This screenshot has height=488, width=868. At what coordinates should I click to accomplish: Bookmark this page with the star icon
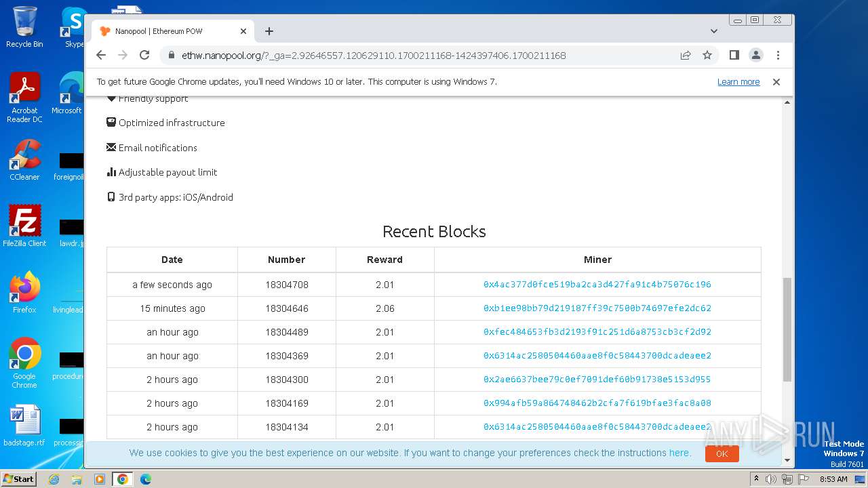click(x=707, y=55)
